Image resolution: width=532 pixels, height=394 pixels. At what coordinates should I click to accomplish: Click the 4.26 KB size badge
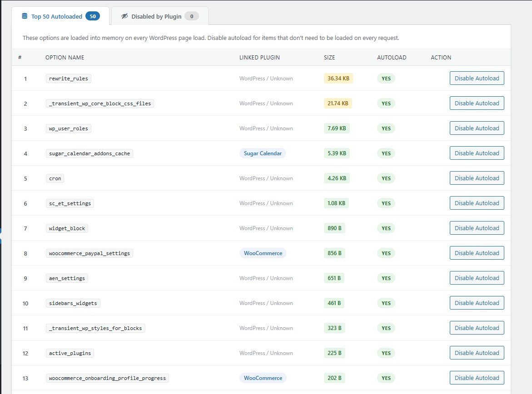tap(337, 178)
